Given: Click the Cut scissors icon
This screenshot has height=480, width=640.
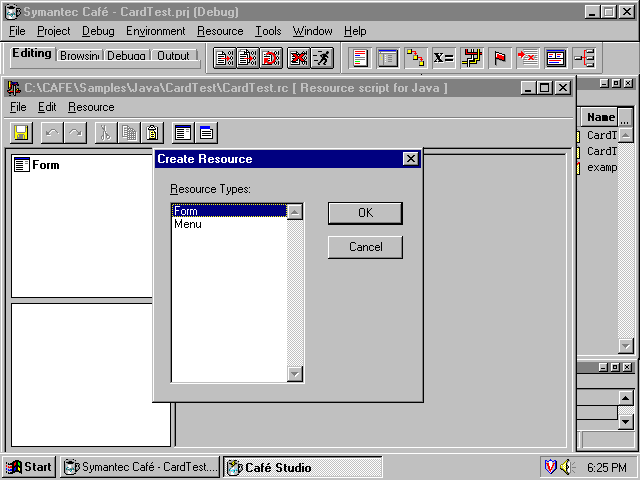Looking at the screenshot, I should click(106, 133).
